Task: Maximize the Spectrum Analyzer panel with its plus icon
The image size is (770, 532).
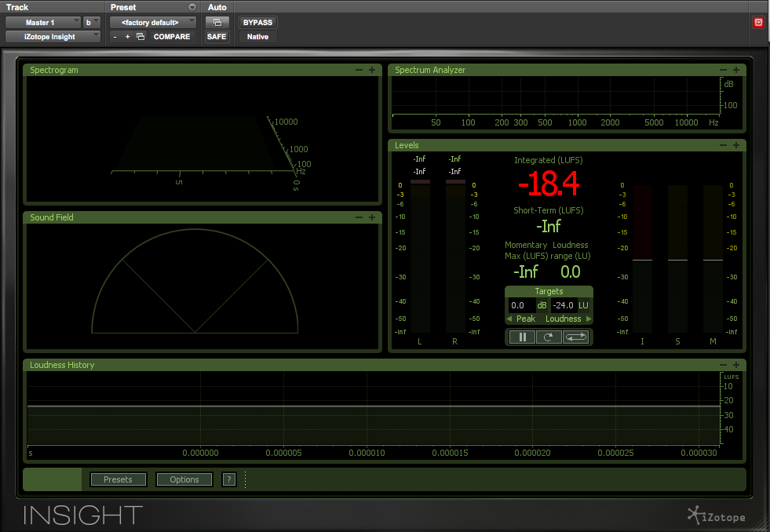Action: (x=736, y=70)
